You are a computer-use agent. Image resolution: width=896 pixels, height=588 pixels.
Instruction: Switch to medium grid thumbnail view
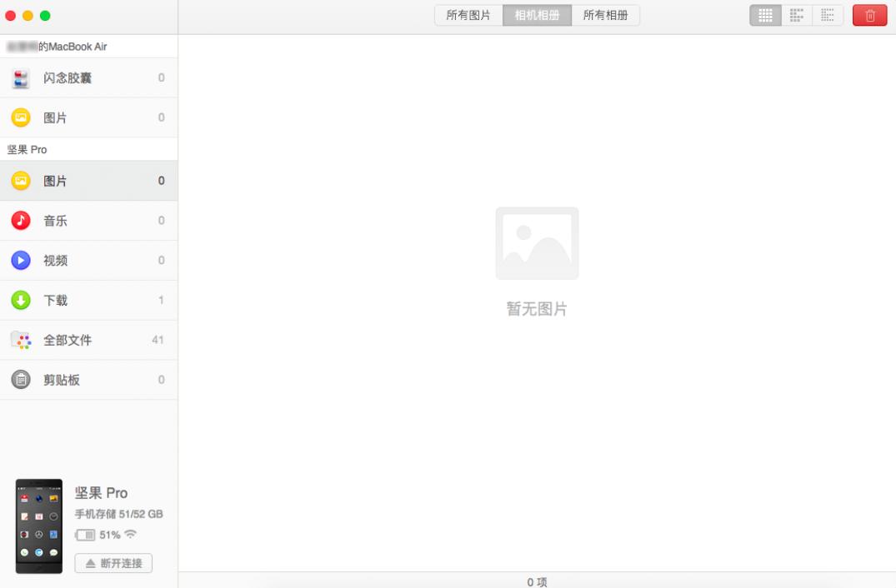[x=796, y=15]
